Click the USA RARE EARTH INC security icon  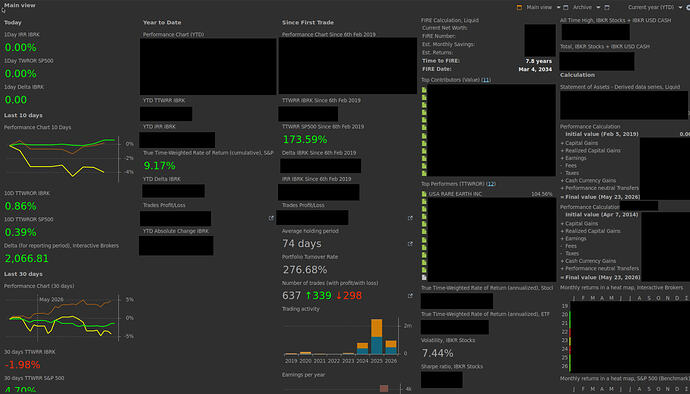[x=424, y=194]
